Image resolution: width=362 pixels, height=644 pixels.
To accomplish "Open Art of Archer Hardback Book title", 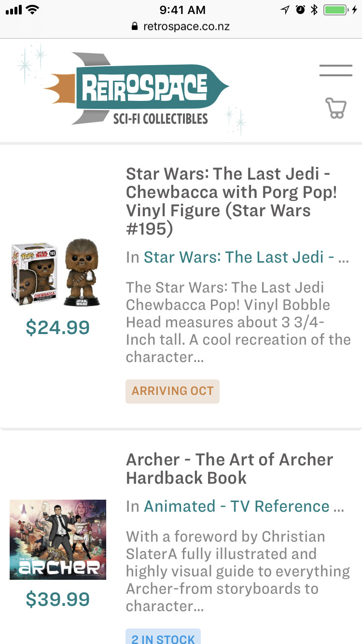I will [x=229, y=468].
